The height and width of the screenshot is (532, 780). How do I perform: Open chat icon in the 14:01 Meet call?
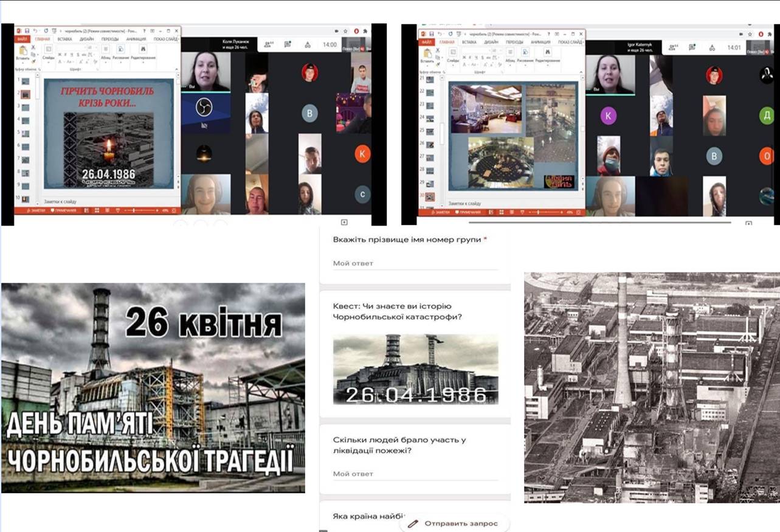[x=694, y=47]
